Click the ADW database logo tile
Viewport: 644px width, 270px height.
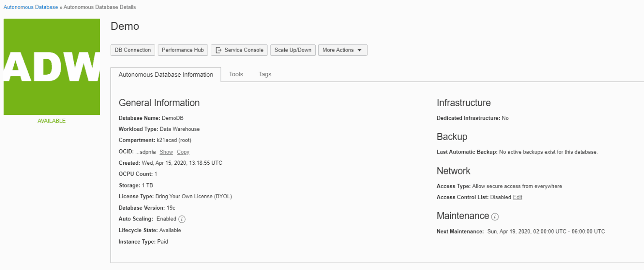[52, 67]
